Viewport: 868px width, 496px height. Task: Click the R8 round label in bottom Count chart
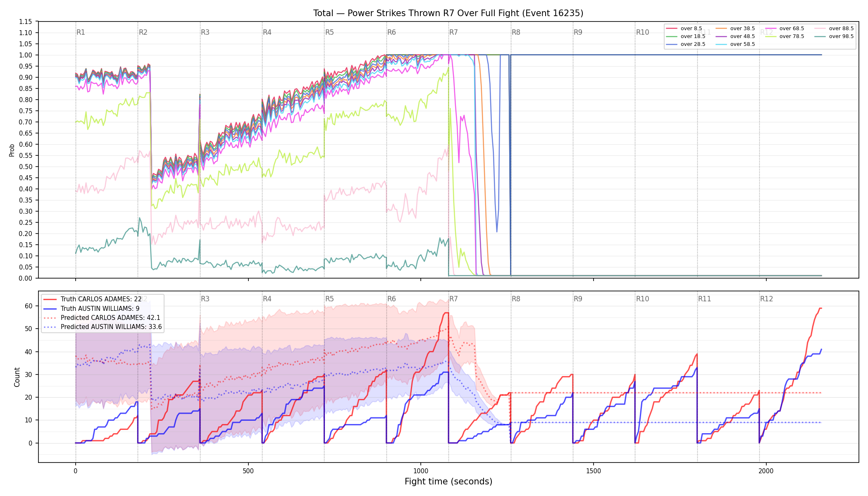pos(516,299)
